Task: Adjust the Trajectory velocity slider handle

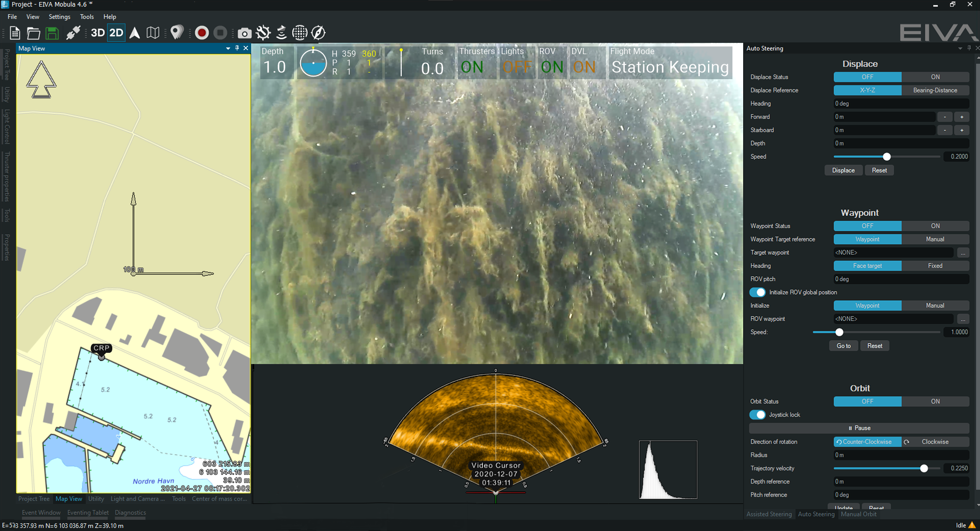Action: pyautogui.click(x=924, y=468)
